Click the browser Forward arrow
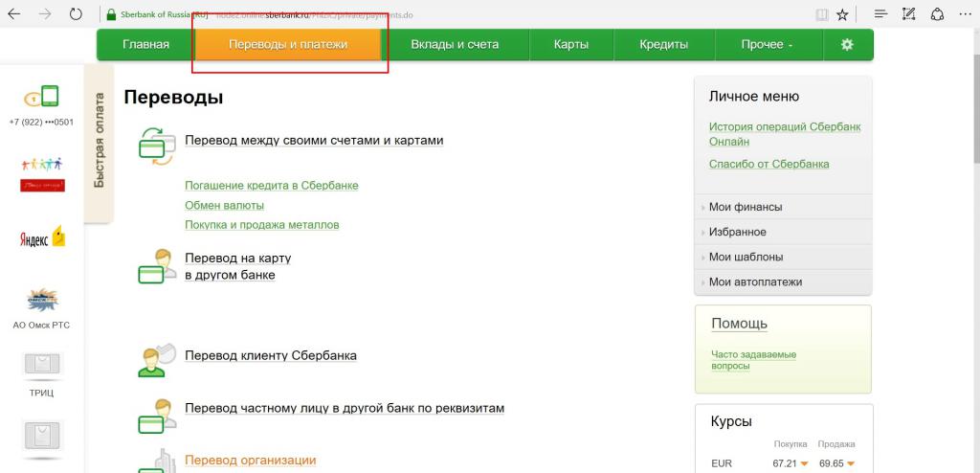 [x=45, y=13]
